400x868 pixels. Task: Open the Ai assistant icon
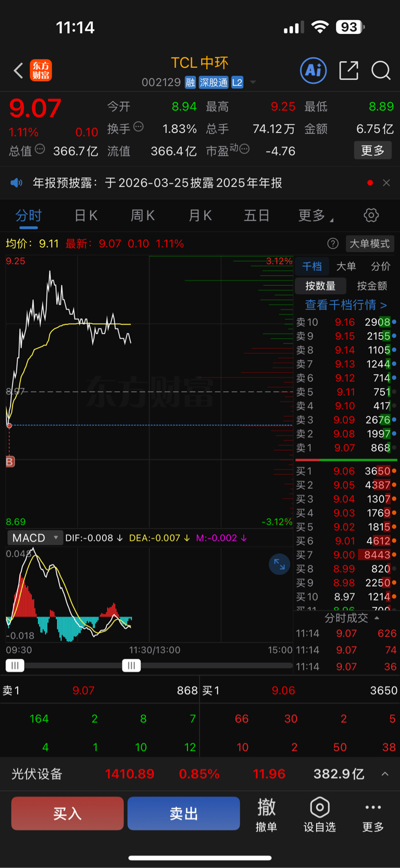point(314,70)
